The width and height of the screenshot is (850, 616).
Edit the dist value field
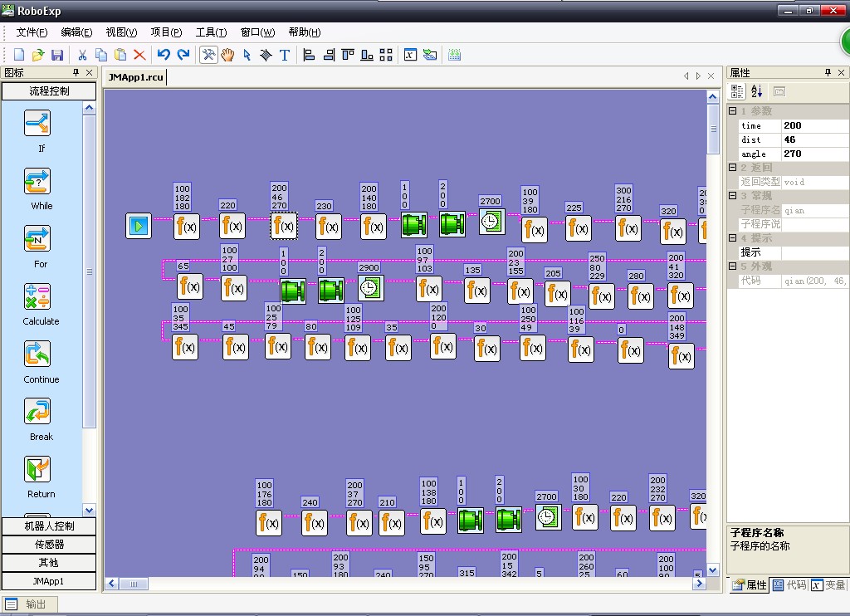click(814, 139)
